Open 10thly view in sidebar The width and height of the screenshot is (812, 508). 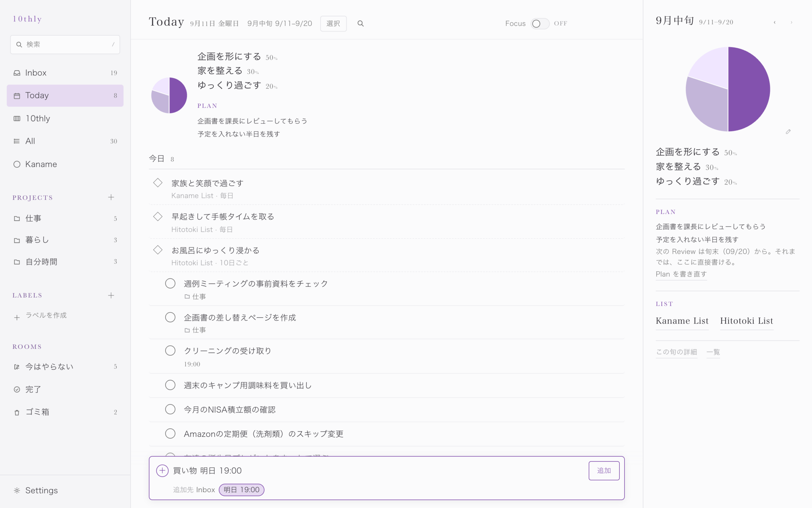[65, 118]
